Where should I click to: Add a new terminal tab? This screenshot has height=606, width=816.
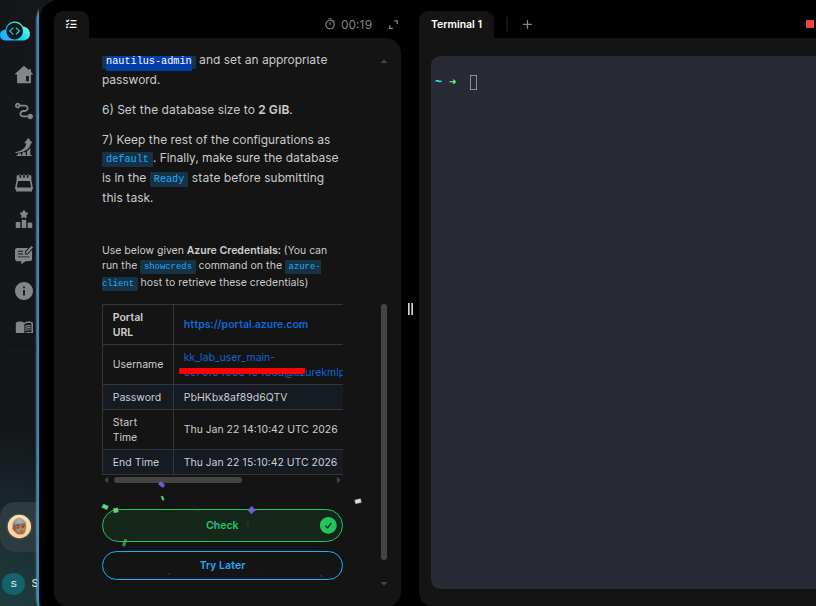pos(527,24)
